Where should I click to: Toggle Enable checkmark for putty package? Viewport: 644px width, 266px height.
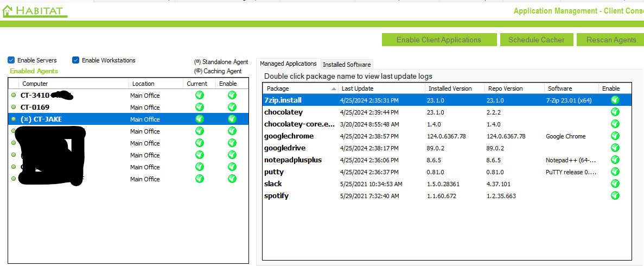pyautogui.click(x=615, y=172)
